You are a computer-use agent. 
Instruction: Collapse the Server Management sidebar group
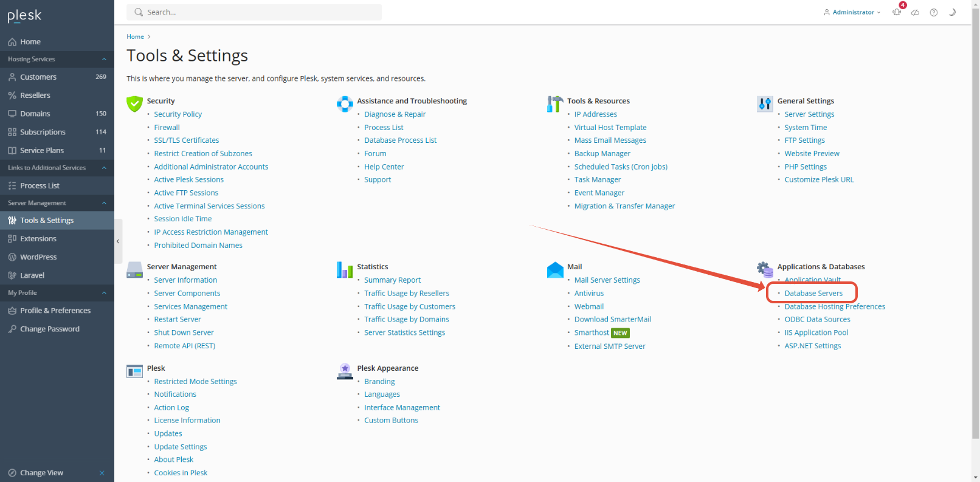click(x=104, y=203)
